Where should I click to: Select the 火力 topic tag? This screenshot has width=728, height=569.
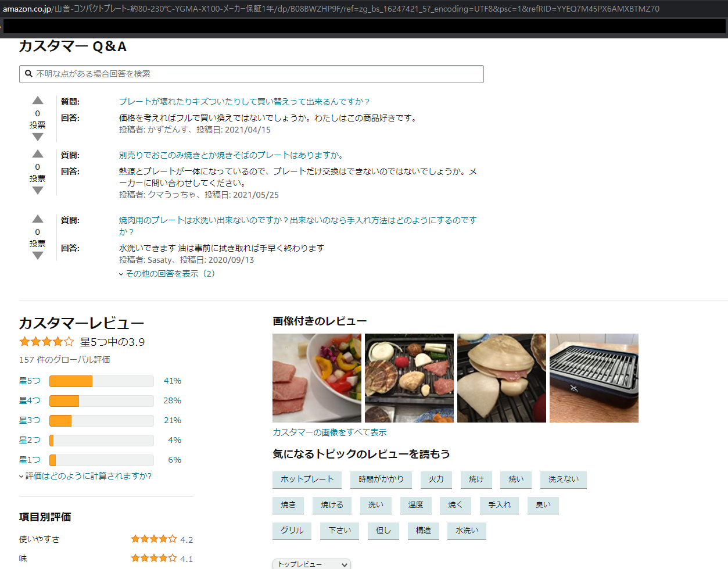(x=436, y=479)
